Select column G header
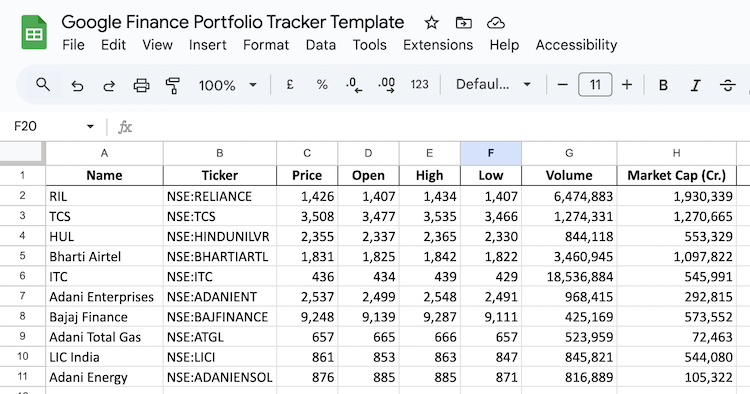 pyautogui.click(x=569, y=153)
